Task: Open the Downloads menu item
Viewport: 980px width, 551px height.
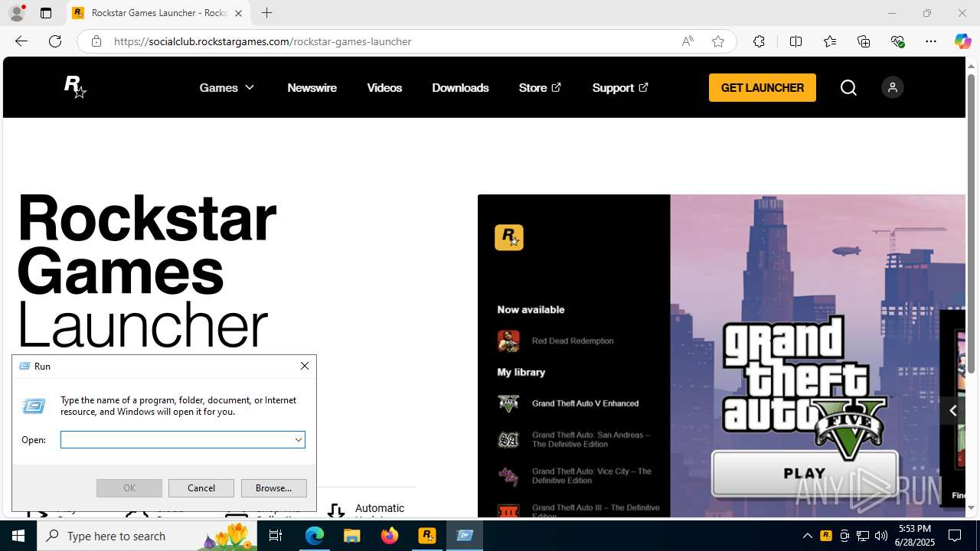Action: pyautogui.click(x=460, y=88)
